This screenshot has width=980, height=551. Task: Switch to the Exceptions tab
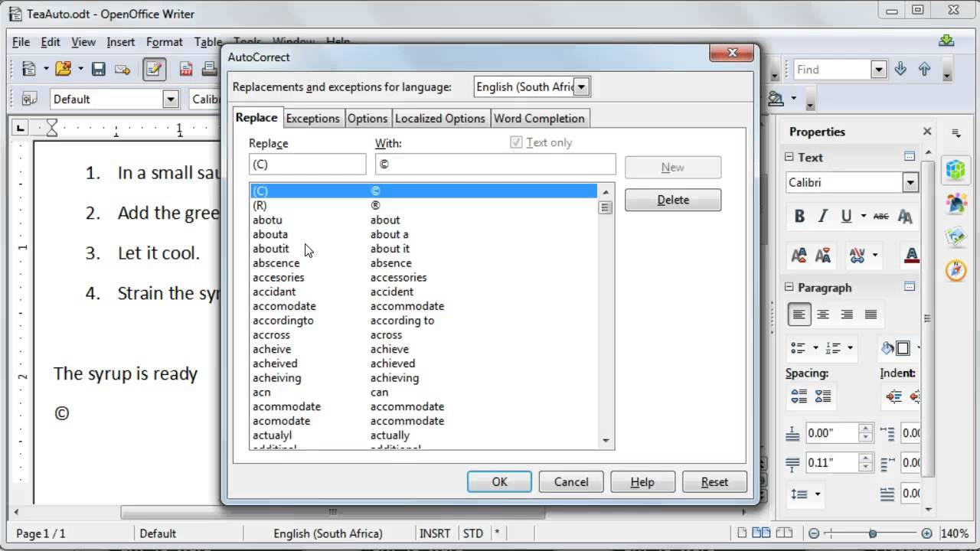tap(312, 118)
